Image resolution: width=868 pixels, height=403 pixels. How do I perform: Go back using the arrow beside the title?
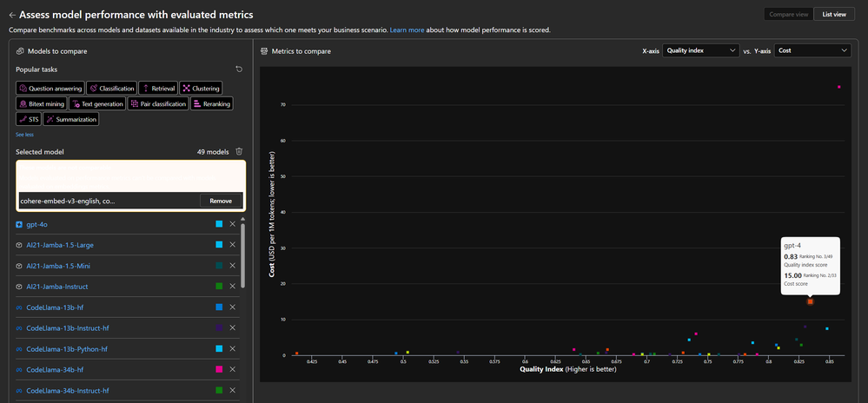12,15
